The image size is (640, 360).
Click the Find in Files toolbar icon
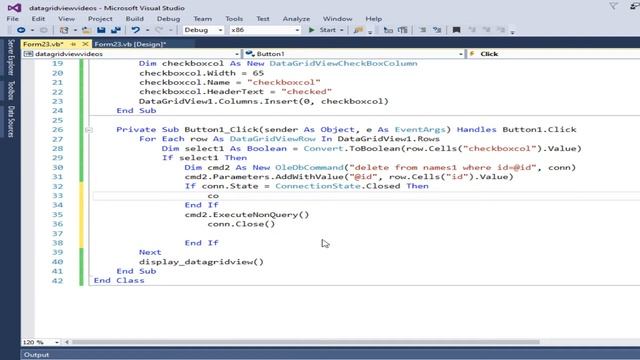tap(358, 30)
